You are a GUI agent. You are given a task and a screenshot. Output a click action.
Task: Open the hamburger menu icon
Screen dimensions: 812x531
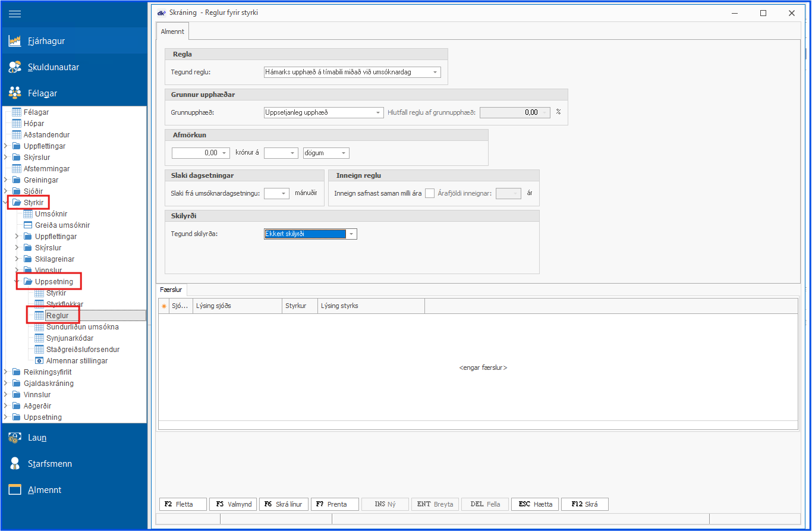coord(15,14)
